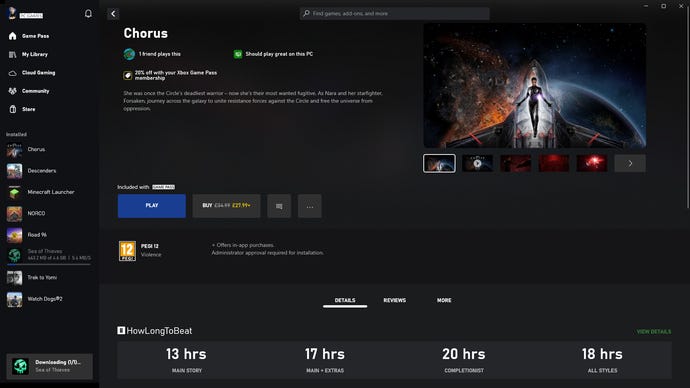Select the fourth red thumbnail

pyautogui.click(x=554, y=163)
